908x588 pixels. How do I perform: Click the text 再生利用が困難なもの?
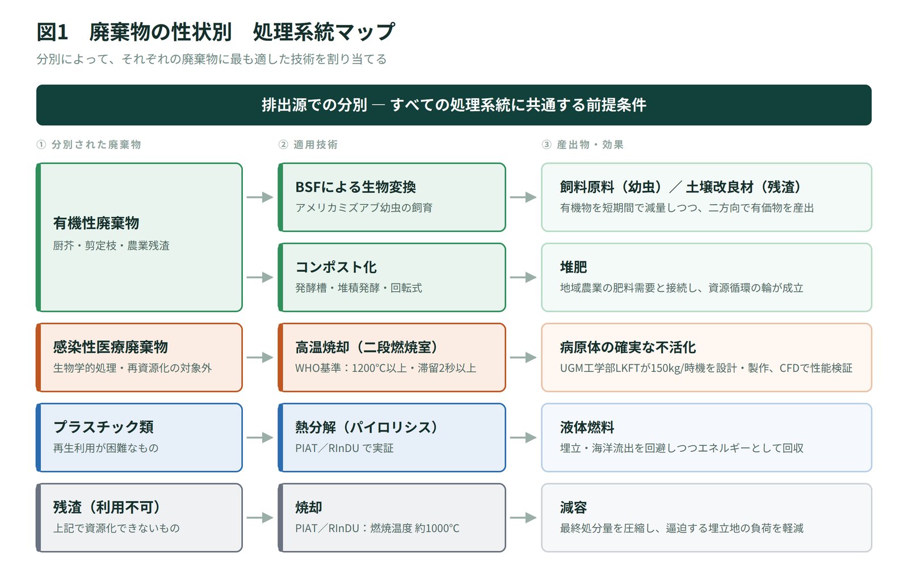(x=106, y=448)
